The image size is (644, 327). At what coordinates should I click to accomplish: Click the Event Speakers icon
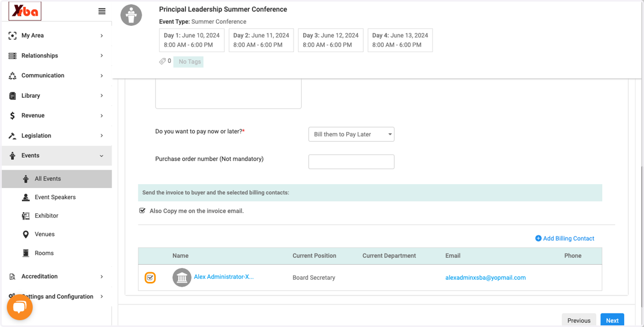coord(25,198)
